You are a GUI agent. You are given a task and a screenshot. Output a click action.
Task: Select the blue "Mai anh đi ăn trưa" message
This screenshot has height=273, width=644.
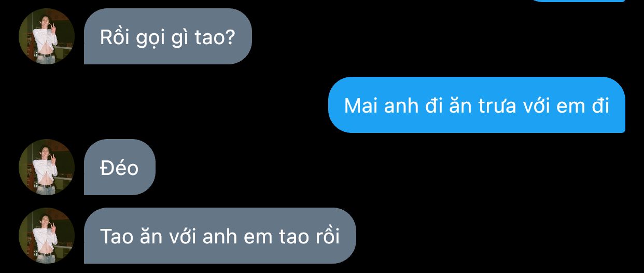click(x=477, y=105)
